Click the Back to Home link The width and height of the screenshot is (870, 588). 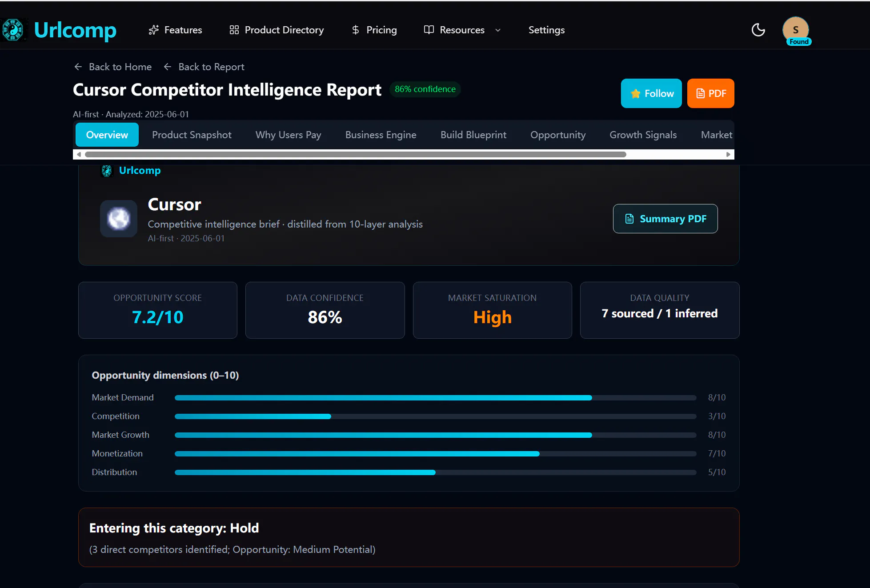tap(113, 67)
